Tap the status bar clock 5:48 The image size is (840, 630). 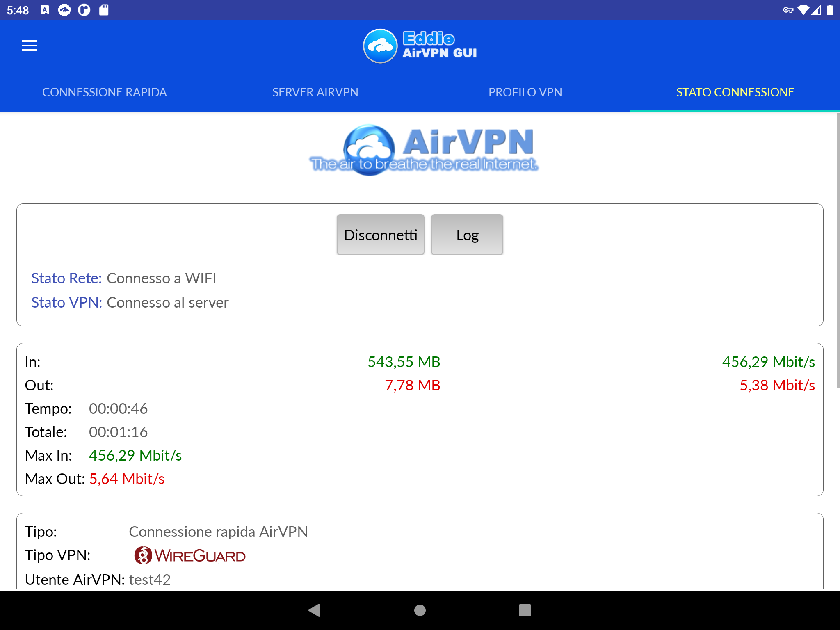pos(18,10)
